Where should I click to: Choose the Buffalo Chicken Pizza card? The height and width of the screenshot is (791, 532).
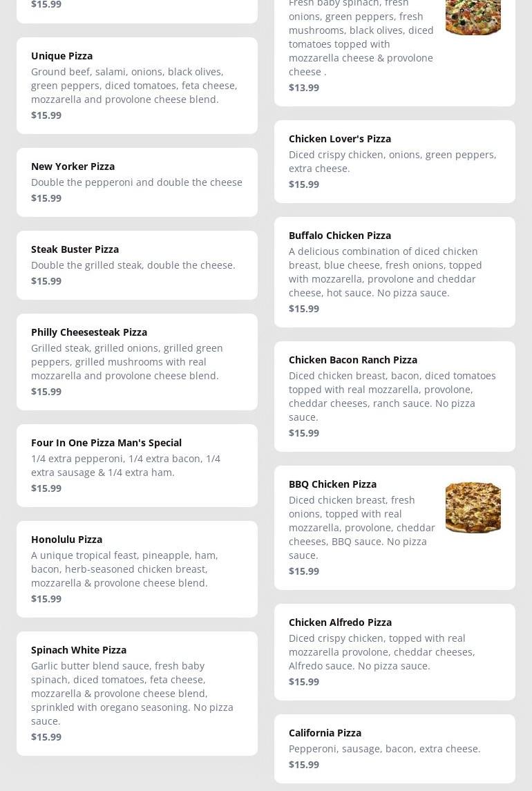tap(395, 271)
